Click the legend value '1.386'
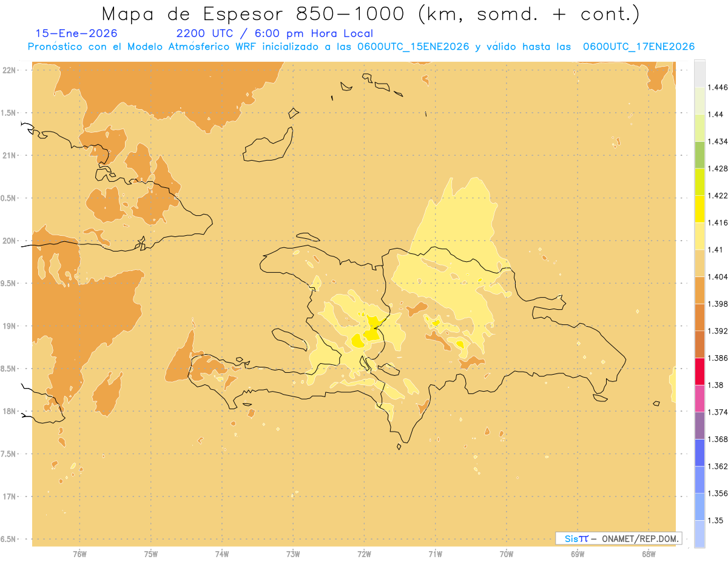728x562 pixels. (718, 358)
